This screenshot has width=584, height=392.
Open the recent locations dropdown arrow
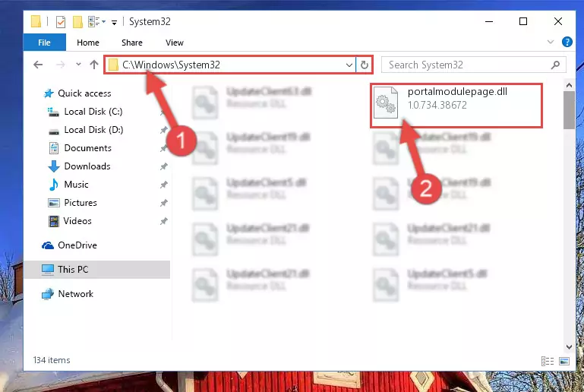coord(78,65)
